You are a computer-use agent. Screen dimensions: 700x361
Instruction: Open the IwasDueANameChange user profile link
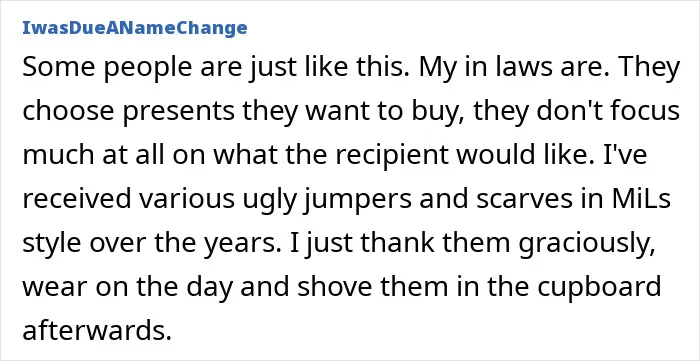(134, 28)
